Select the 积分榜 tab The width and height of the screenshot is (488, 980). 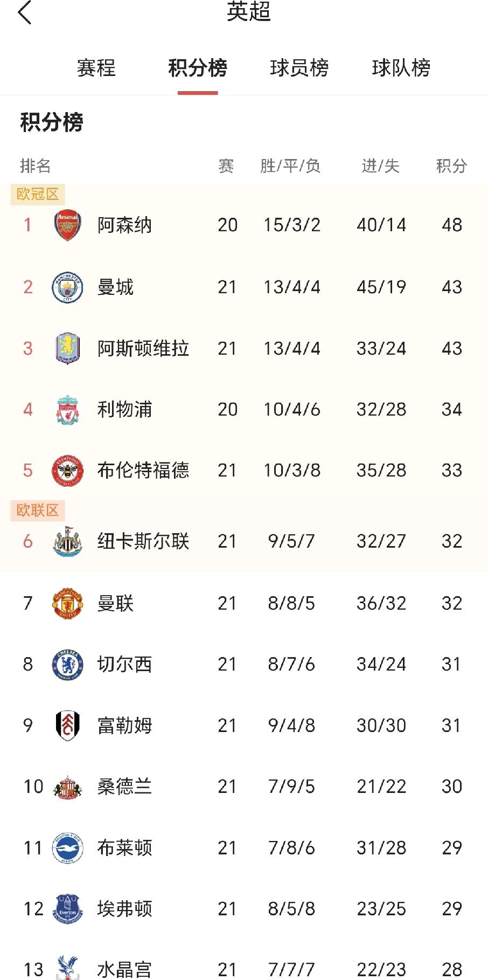(x=198, y=68)
